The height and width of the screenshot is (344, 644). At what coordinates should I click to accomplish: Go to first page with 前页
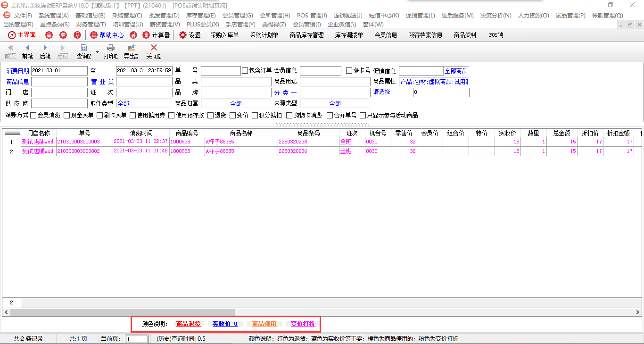(x=10, y=52)
